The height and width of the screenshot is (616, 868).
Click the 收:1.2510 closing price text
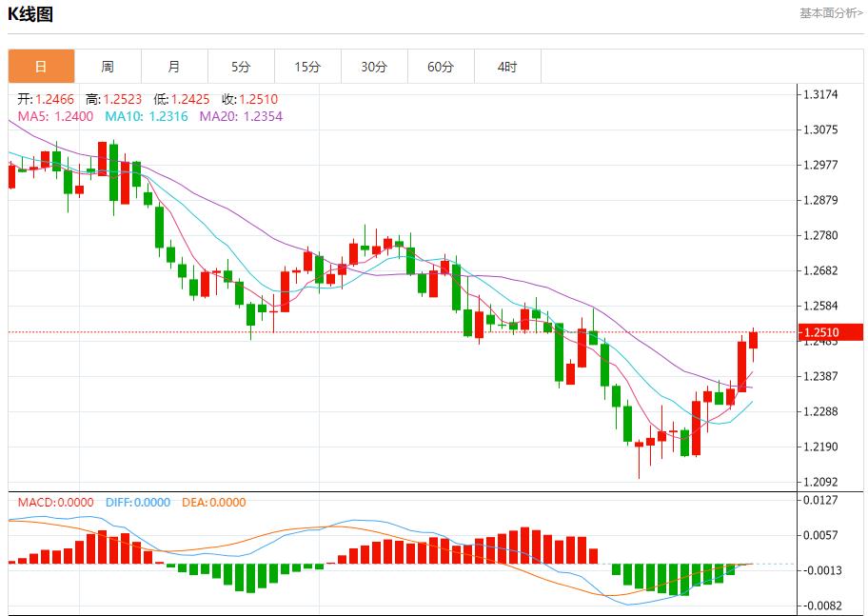[249, 99]
